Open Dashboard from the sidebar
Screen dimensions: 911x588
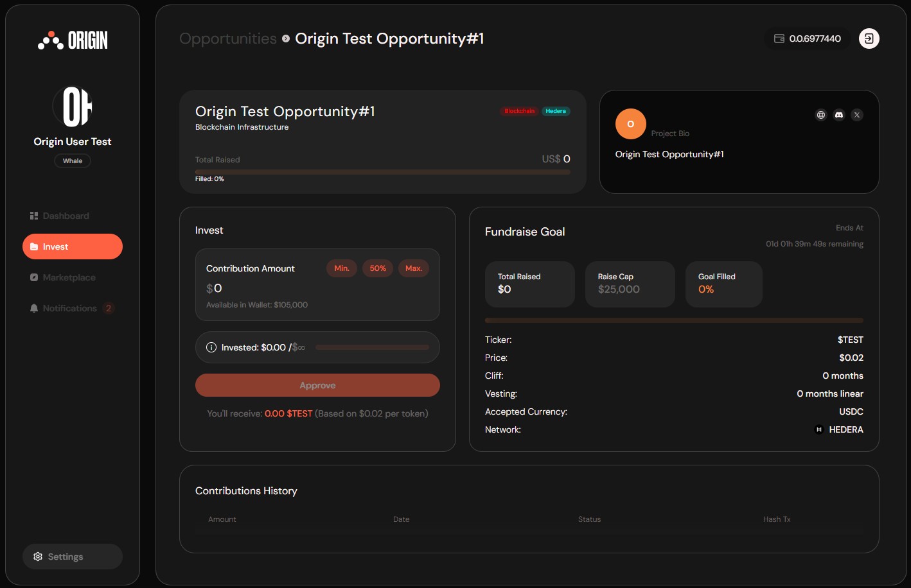pyautogui.click(x=66, y=216)
